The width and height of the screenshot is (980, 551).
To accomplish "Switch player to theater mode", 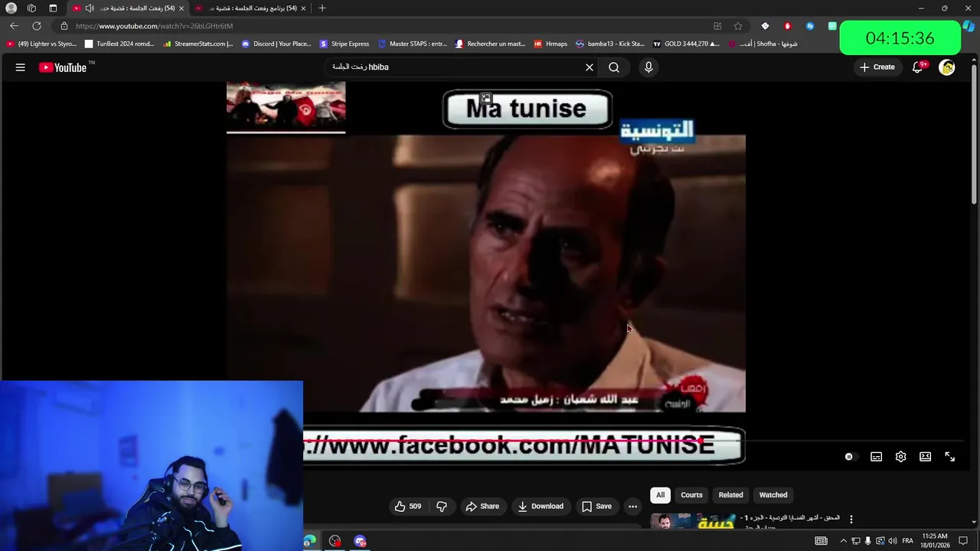I will tap(925, 457).
